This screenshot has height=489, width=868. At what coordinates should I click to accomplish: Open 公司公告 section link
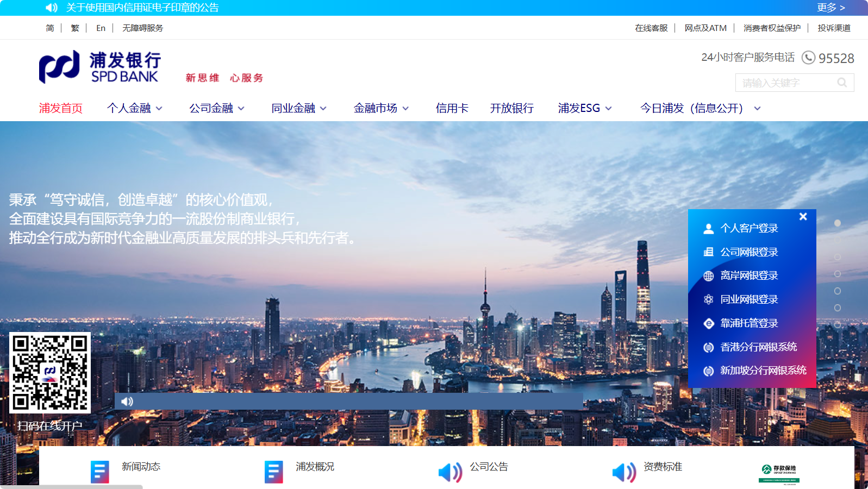[x=489, y=467]
